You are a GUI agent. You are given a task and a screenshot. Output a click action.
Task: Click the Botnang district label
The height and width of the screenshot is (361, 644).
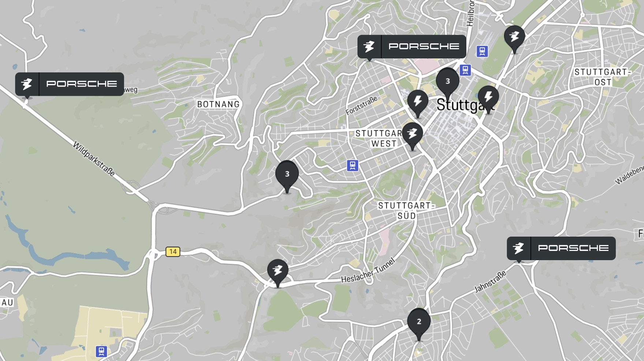219,104
